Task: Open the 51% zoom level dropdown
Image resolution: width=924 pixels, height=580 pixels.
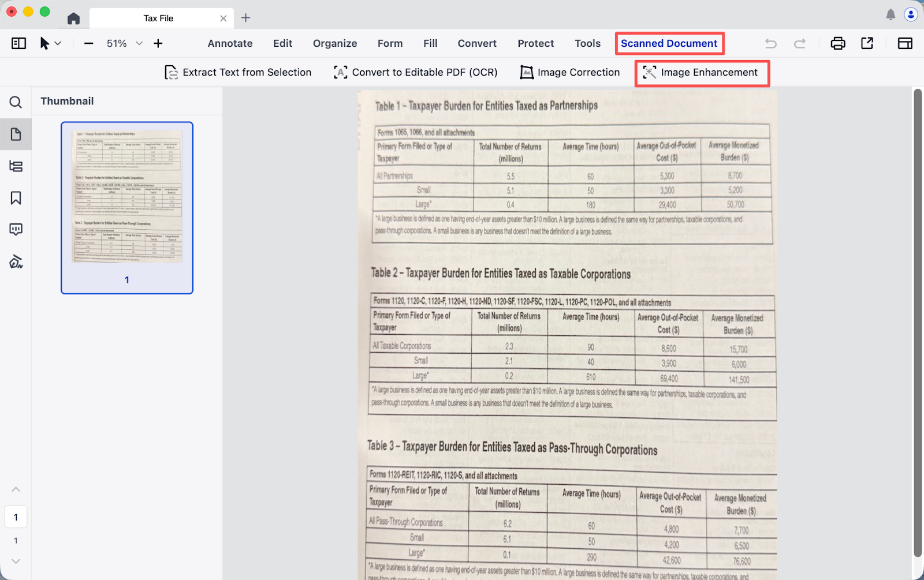Action: click(x=139, y=43)
